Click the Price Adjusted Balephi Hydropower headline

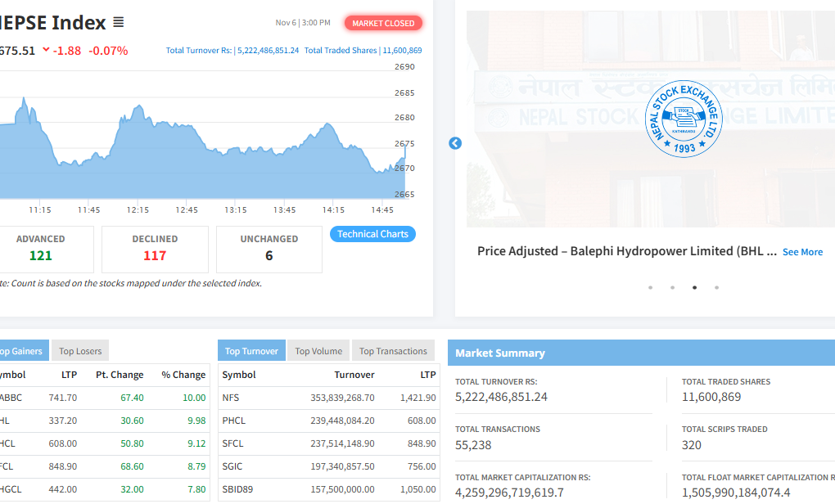[x=627, y=251]
